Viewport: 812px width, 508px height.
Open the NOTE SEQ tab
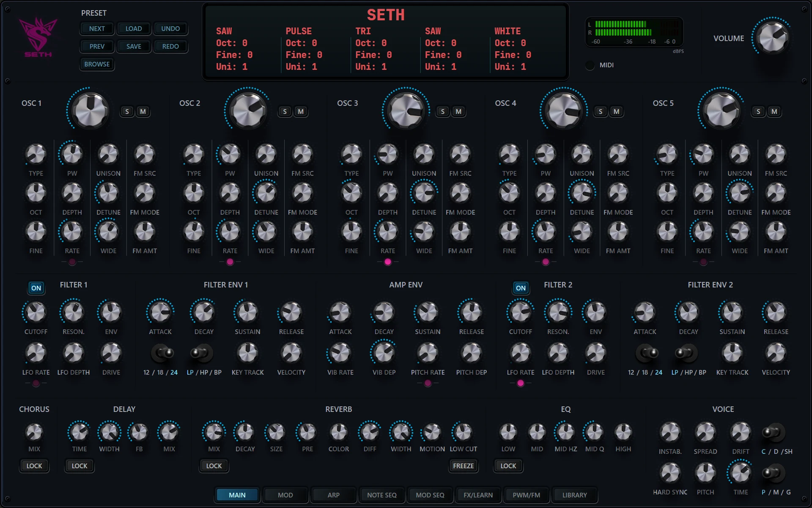click(382, 495)
